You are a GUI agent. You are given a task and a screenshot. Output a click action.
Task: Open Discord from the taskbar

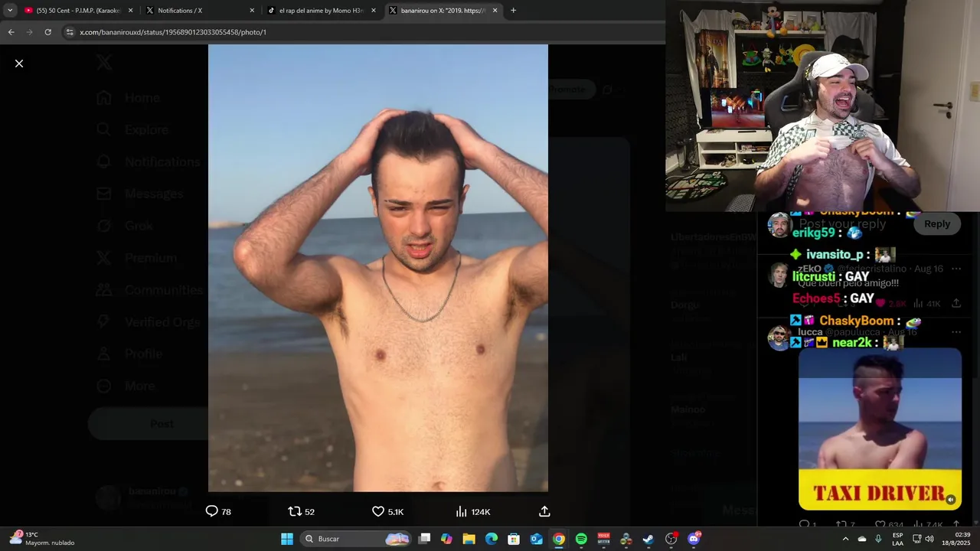coord(694,539)
